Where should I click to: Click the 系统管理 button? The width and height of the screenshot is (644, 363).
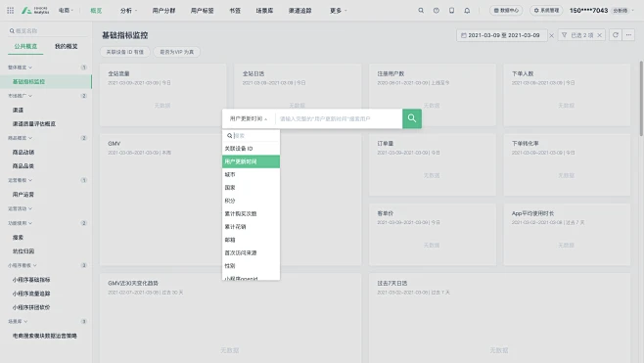tap(546, 10)
